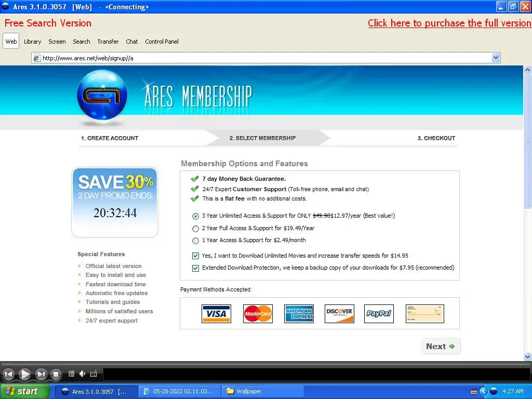The image size is (532, 399).
Task: Click the Next button
Action: [441, 346]
